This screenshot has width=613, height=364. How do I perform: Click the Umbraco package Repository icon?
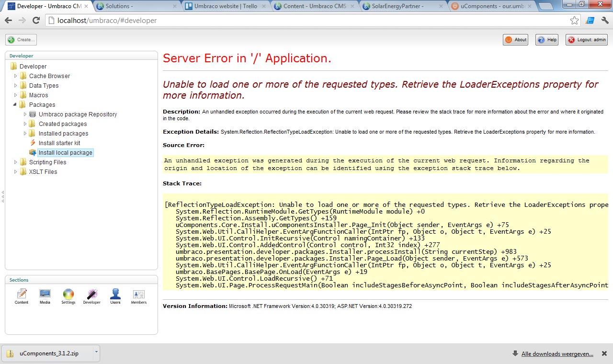pos(33,114)
